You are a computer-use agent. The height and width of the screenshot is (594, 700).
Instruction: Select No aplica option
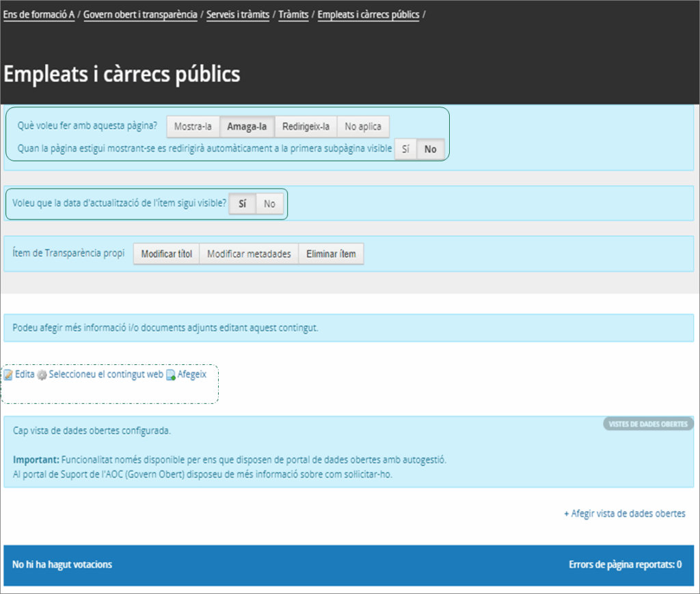pyautogui.click(x=363, y=126)
